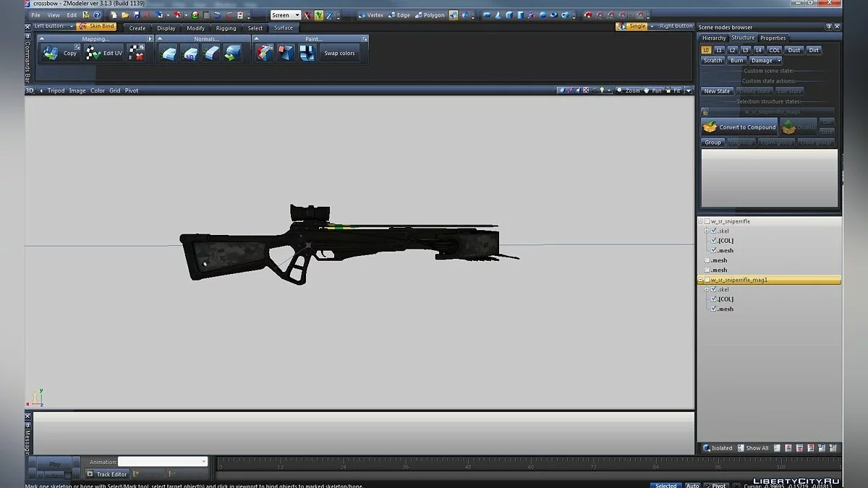Switch to the Hierarchy tab
This screenshot has height=488, width=868.
(x=713, y=38)
